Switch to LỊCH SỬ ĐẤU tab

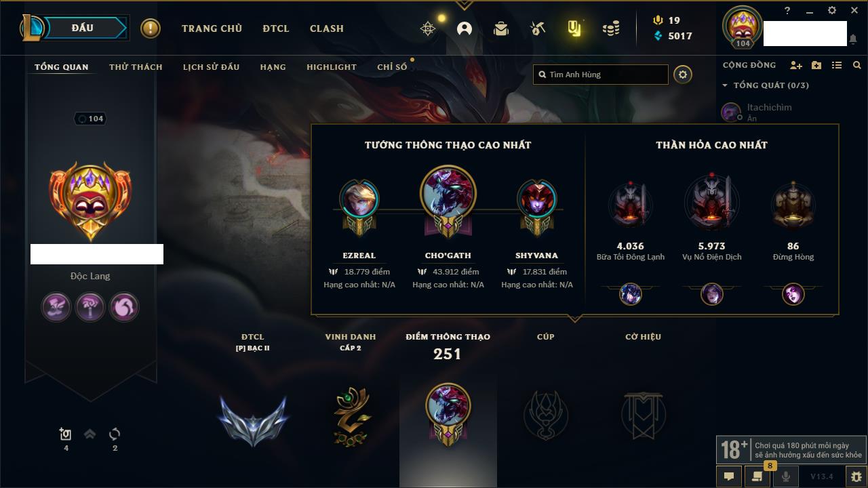point(211,67)
